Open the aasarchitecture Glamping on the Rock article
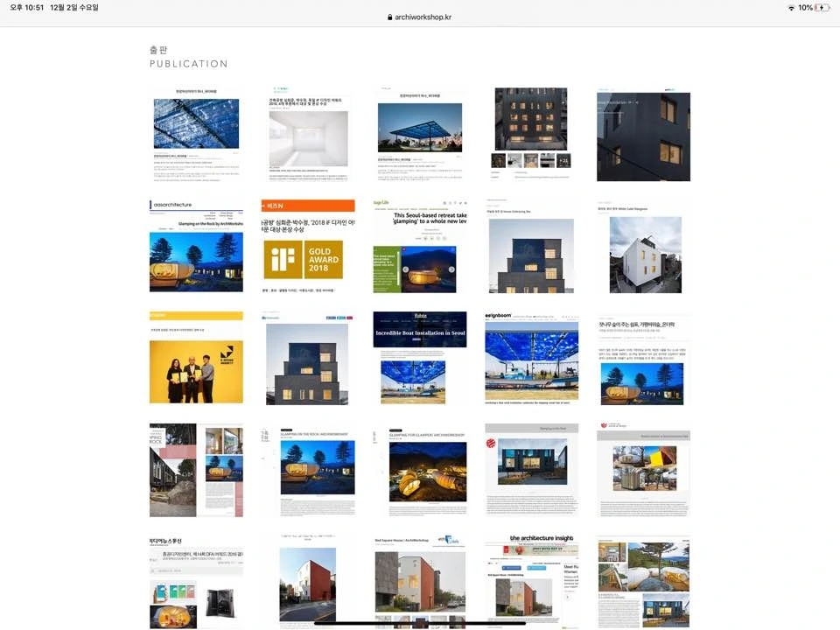840x630 pixels. [196, 247]
